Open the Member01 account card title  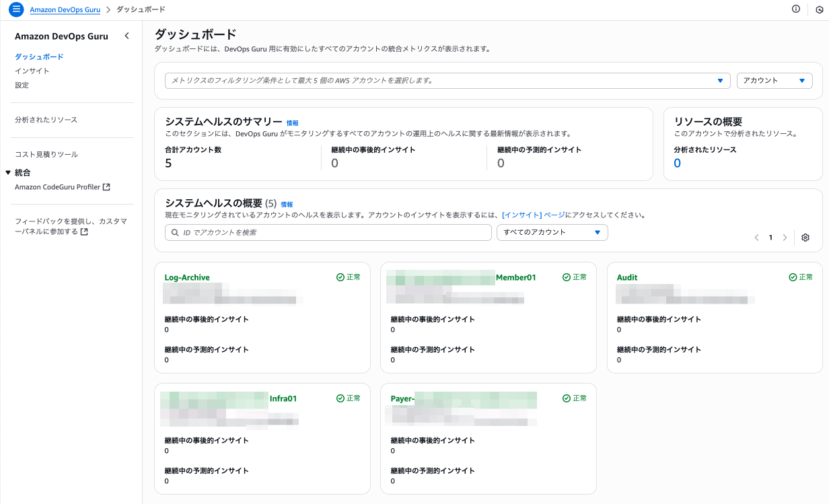[x=516, y=277]
